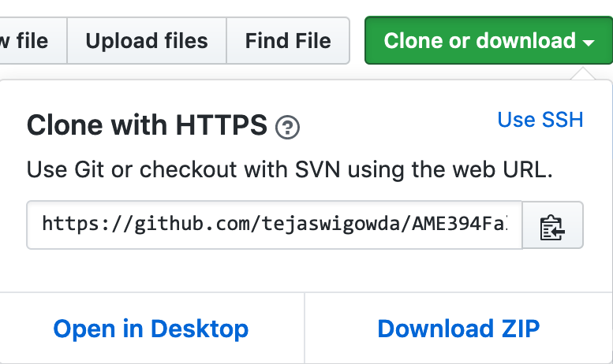Select the github.com URL text in the box
The height and width of the screenshot is (364, 613).
(x=275, y=225)
